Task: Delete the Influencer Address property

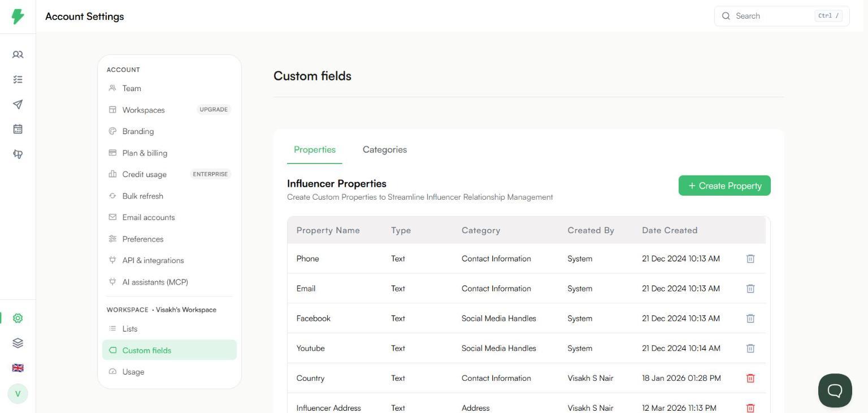Action: click(x=750, y=407)
